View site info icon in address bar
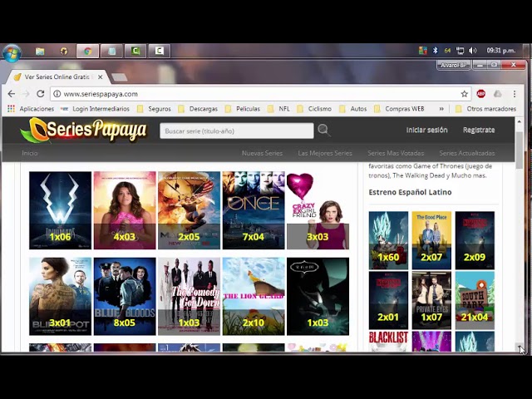The width and height of the screenshot is (532, 399). tap(57, 94)
